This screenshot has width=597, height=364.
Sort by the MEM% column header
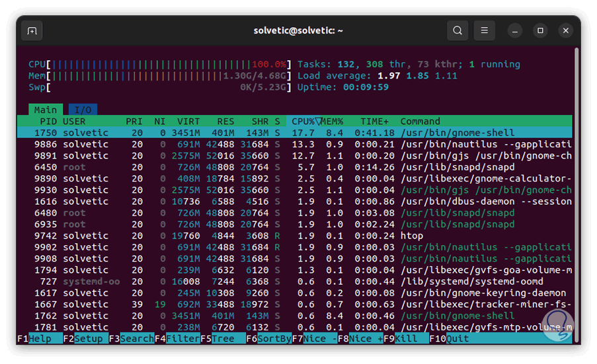[x=332, y=122]
